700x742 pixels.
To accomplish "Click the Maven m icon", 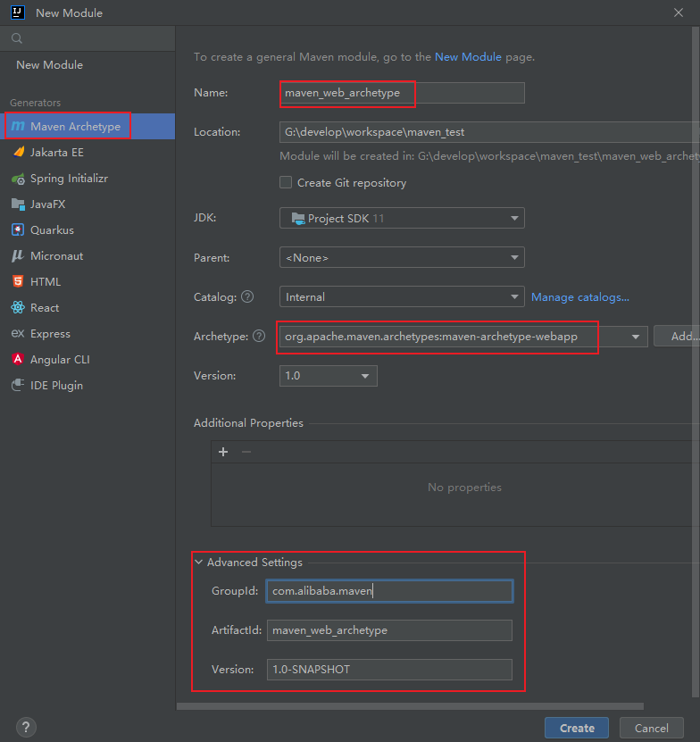I will coord(18,127).
